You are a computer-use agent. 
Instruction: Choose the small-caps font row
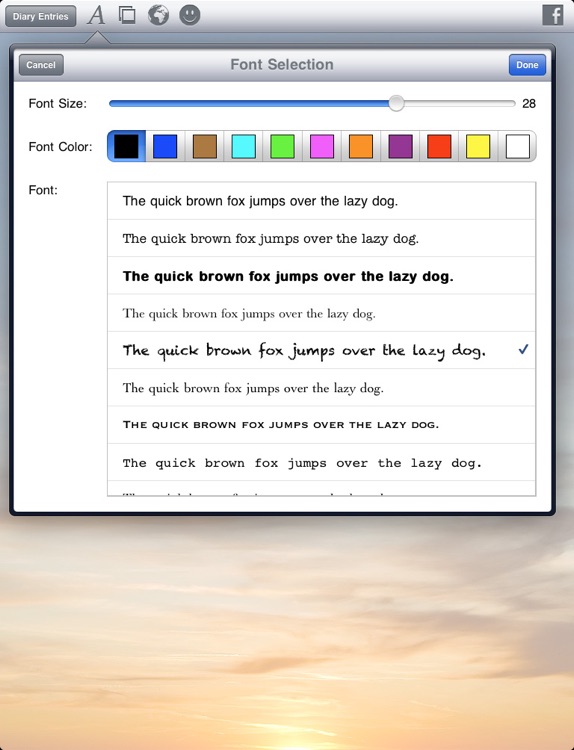pos(321,425)
